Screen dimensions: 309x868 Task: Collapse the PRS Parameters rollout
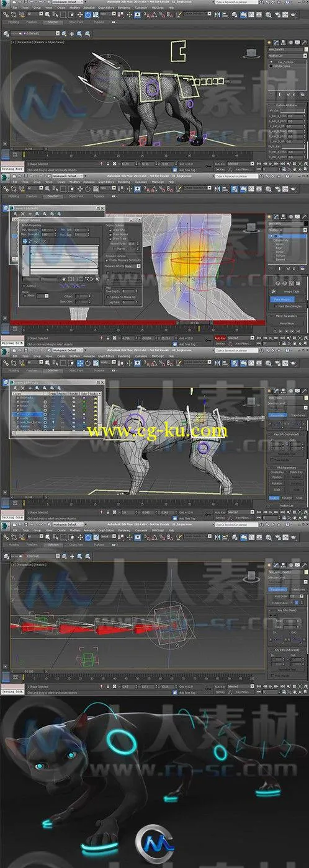[287, 467]
